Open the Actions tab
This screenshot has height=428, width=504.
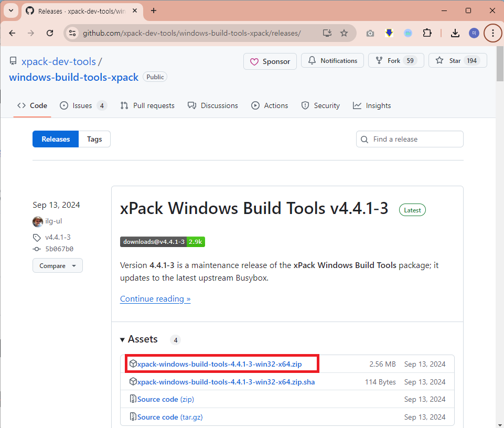click(x=270, y=105)
